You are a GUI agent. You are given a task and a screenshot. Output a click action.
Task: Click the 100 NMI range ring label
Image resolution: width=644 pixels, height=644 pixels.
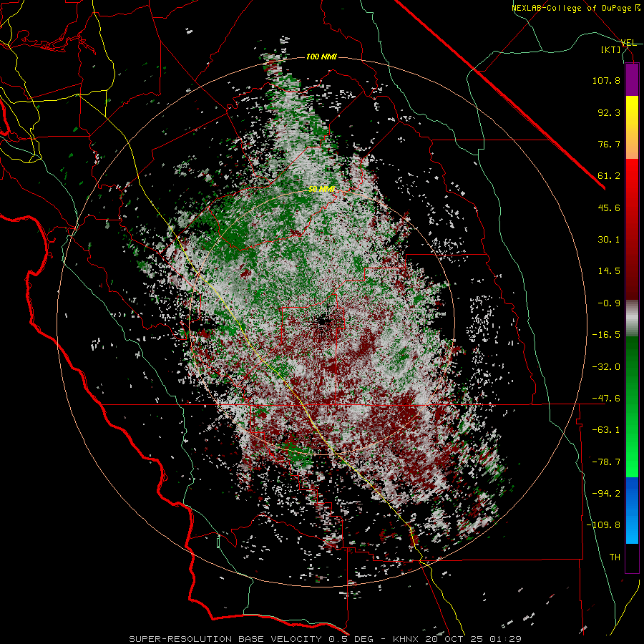[x=321, y=57]
